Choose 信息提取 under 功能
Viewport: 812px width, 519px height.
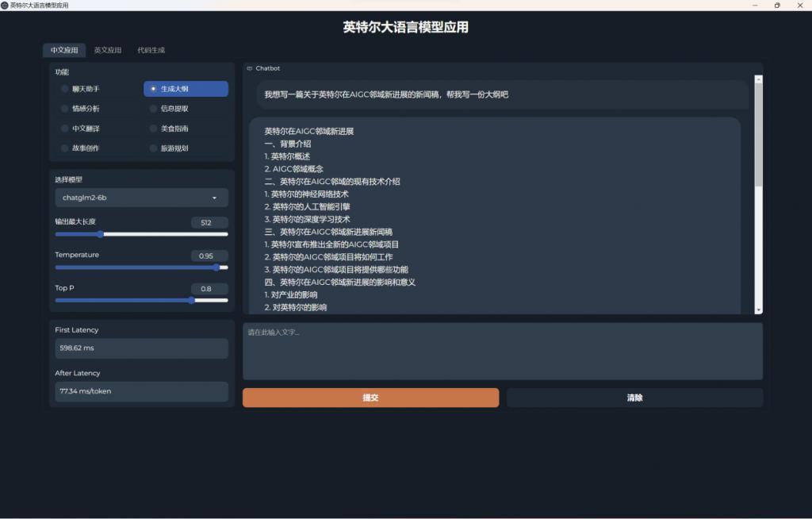click(180, 108)
